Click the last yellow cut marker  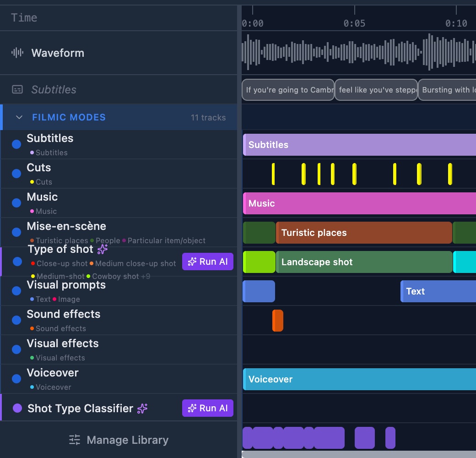pyautogui.click(x=450, y=174)
